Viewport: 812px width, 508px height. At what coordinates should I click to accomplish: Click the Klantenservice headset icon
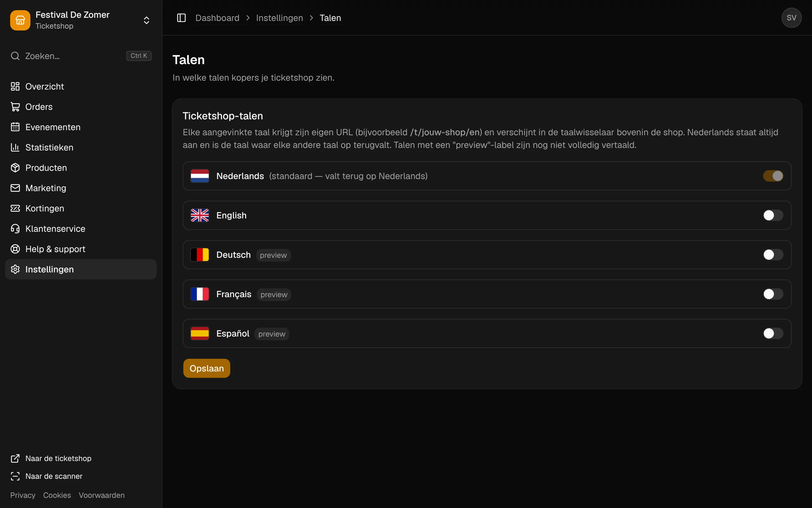click(15, 229)
